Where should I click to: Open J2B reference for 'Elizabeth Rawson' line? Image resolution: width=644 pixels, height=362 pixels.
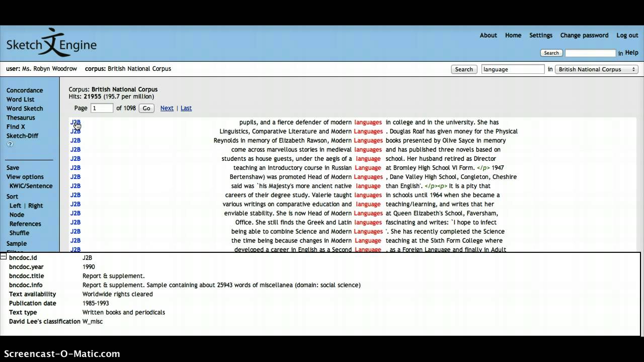75,140
